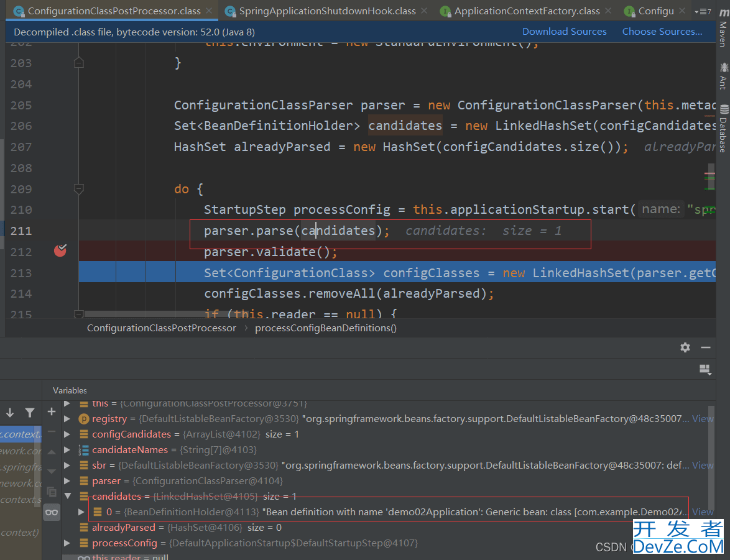Show hidden tabs list dropdown

[x=703, y=11]
